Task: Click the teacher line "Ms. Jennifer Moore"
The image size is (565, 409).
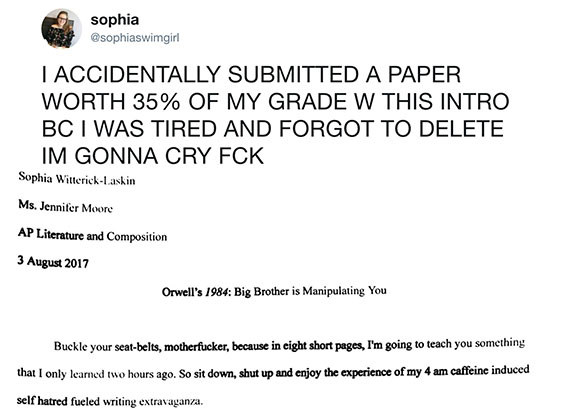Action: (65, 207)
